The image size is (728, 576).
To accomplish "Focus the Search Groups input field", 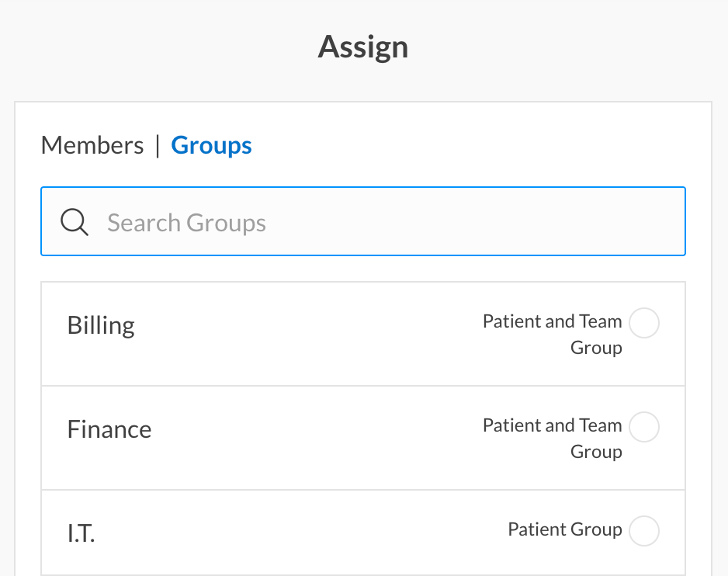I will coord(388,223).
